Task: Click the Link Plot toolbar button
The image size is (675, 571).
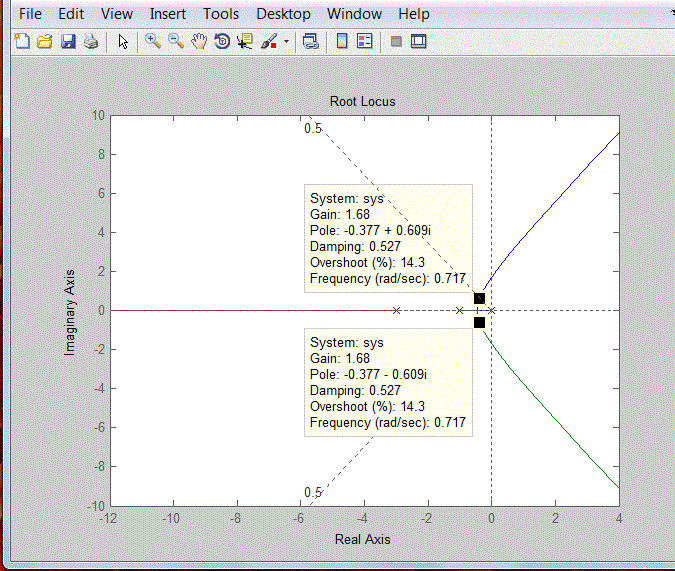Action: pos(311,41)
